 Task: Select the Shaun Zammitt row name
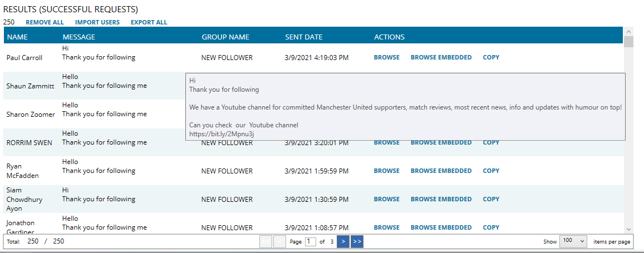(31, 86)
